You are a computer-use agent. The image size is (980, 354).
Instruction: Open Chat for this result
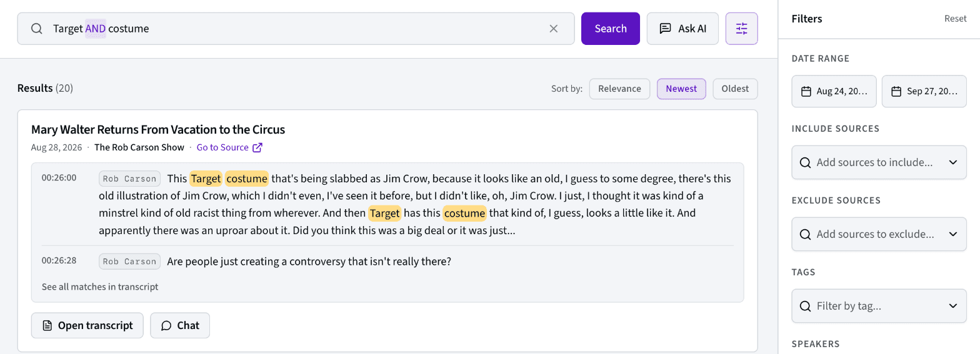tap(180, 325)
